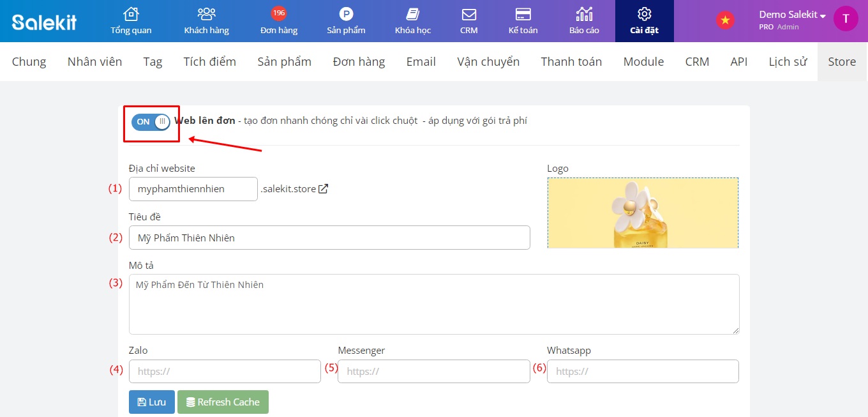Open Khách hàng customers icon

pos(206,15)
